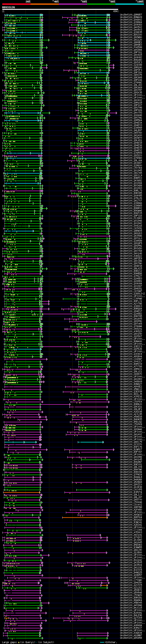Screen dimensions: 146x644
Task: Open hit UniRef100_Q9M6R7
Action: coord(131,15)
